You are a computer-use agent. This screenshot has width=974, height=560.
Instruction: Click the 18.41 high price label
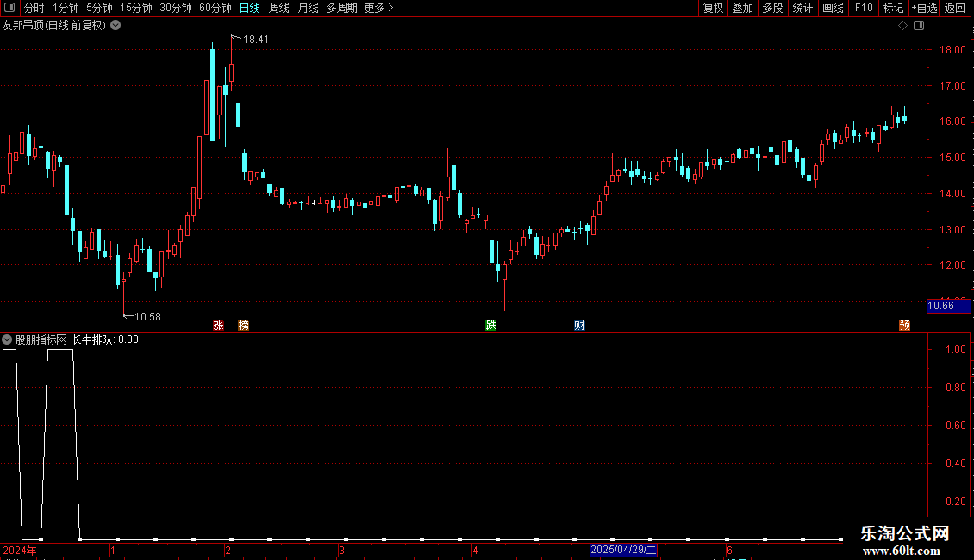(x=255, y=39)
